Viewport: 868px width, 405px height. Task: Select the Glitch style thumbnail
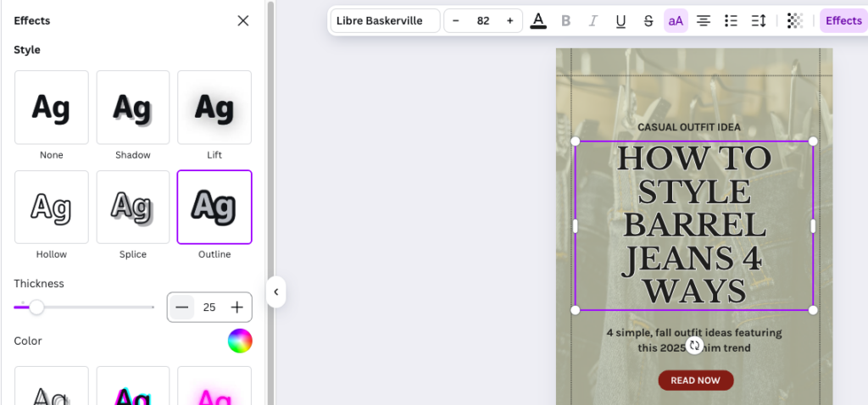click(x=133, y=386)
